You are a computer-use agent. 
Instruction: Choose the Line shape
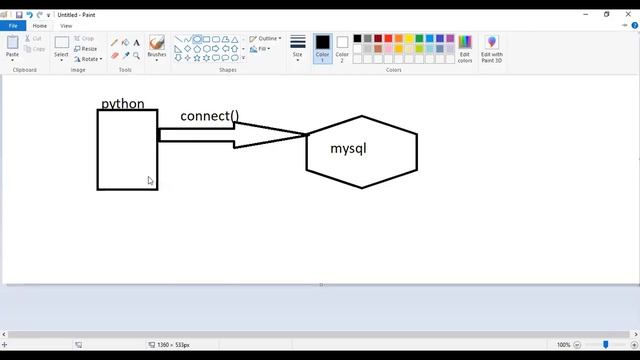coord(178,40)
